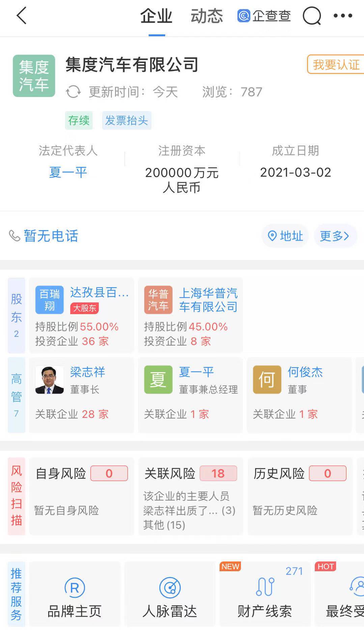Image resolution: width=364 pixels, height=633 pixels.
Task: Open the 自身风险 card
Action: 82,496
